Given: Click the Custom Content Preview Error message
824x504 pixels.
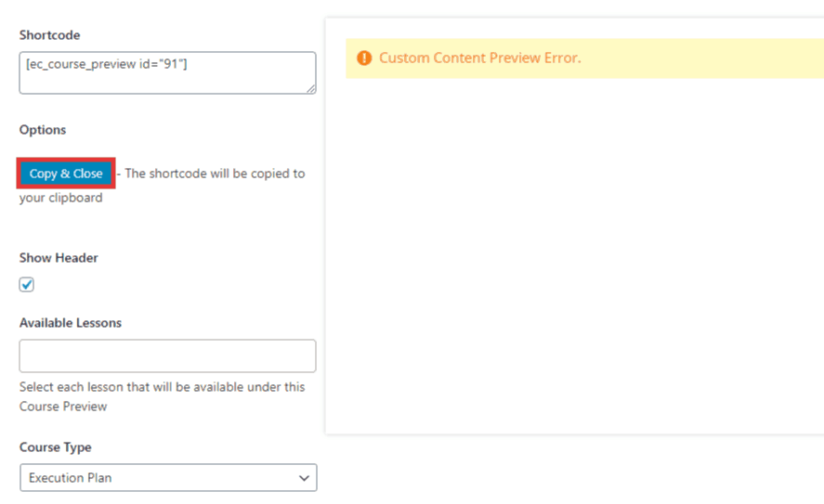Looking at the screenshot, I should (479, 58).
